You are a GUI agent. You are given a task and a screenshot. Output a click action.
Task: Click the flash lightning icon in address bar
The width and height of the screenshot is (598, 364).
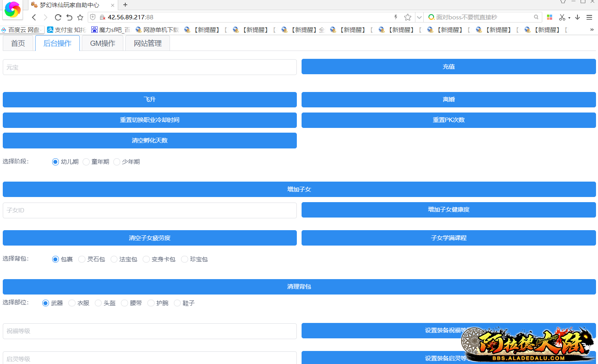[x=396, y=17]
